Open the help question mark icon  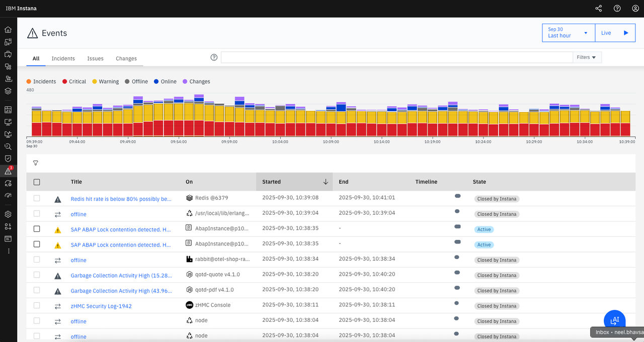[617, 9]
